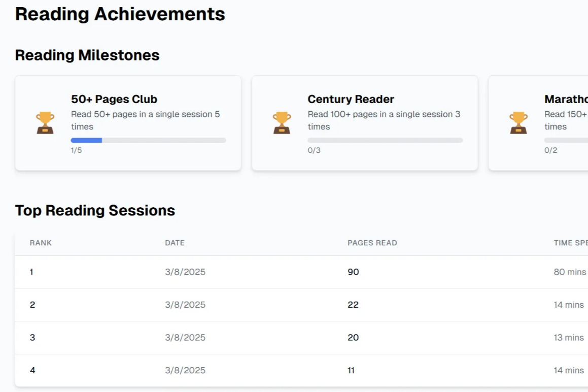Click the Marathon milestone trophy icon

518,123
